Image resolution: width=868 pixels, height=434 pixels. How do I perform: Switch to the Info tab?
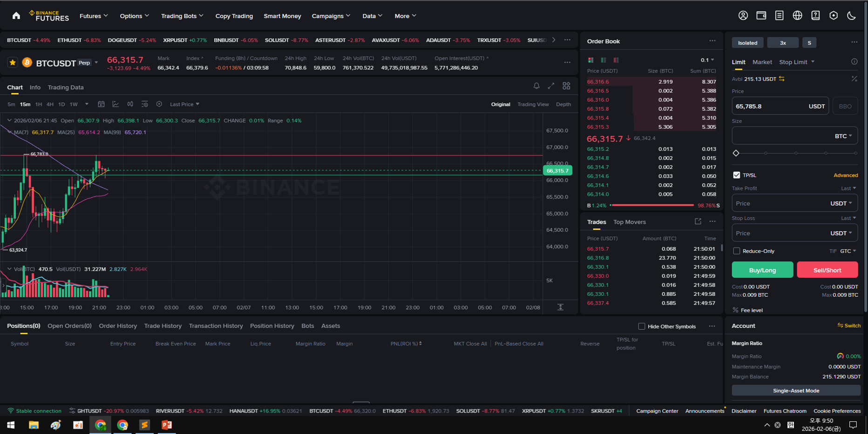tap(35, 87)
